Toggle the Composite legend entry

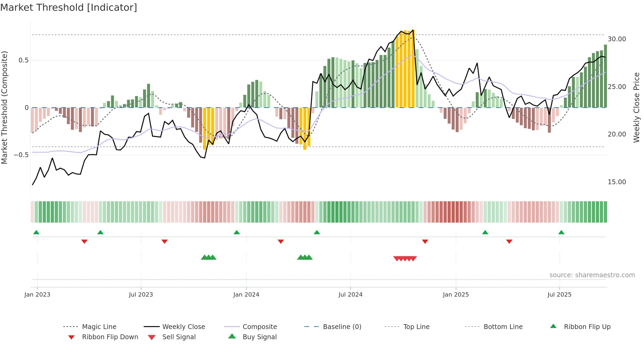[250, 327]
